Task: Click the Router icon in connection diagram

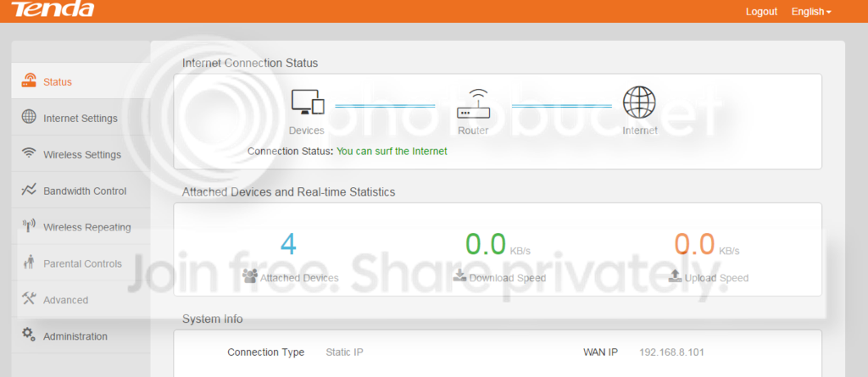Action: click(x=473, y=103)
